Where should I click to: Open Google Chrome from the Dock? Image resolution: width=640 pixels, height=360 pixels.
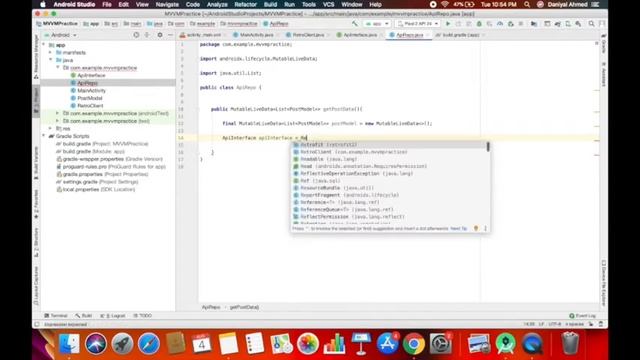point(413,344)
